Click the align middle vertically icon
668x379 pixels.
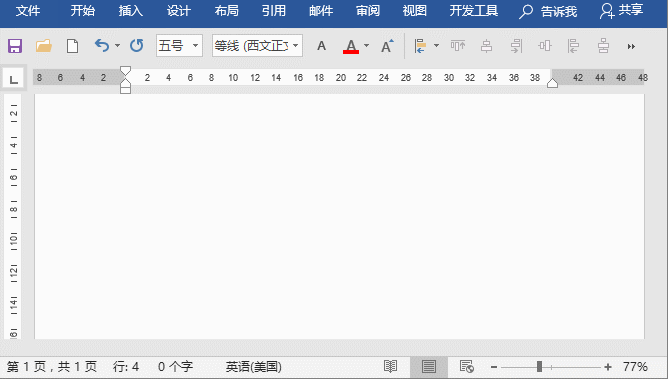click(603, 46)
